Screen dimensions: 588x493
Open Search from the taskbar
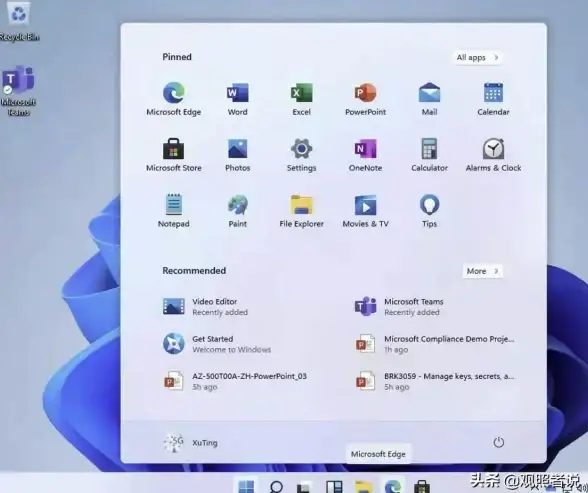(276, 486)
